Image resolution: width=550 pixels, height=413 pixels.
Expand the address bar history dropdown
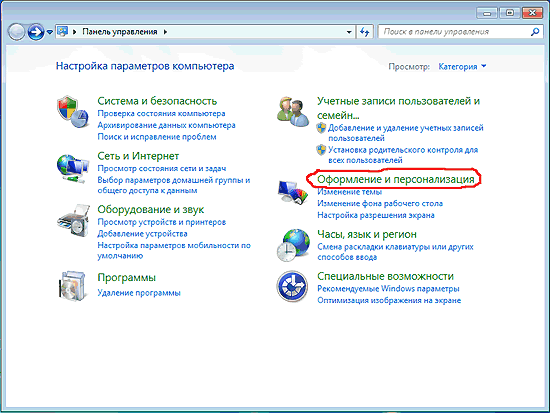pos(349,32)
